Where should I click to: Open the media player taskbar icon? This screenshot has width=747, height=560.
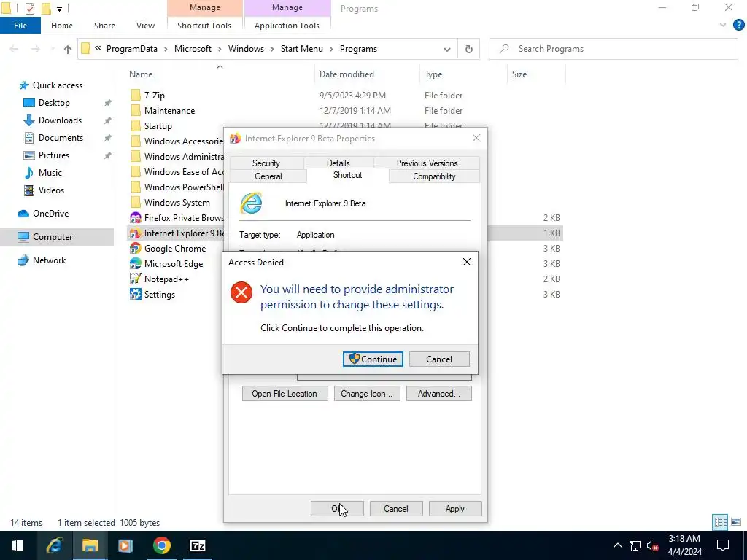tap(125, 545)
